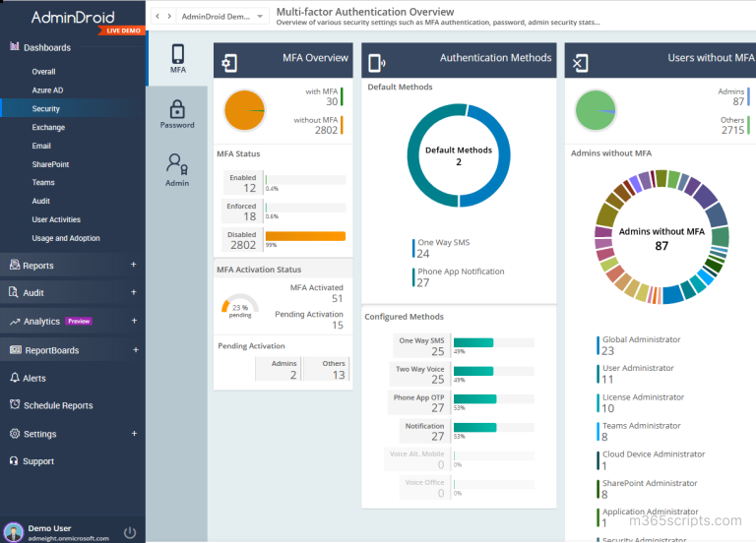756x543 pixels.
Task: Click the Alerts bell icon
Action: pyautogui.click(x=15, y=378)
